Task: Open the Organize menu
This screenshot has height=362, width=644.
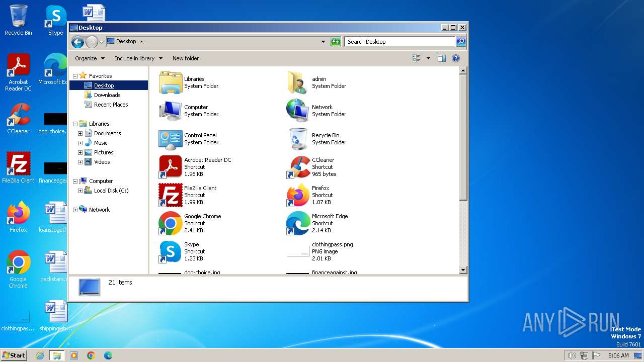Action: tap(90, 58)
